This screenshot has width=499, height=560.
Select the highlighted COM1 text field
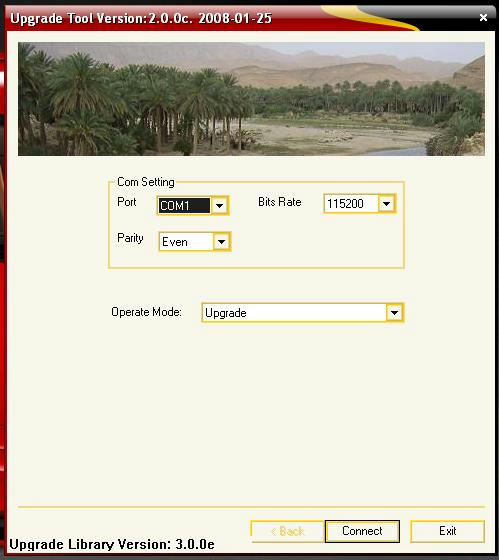click(x=184, y=206)
